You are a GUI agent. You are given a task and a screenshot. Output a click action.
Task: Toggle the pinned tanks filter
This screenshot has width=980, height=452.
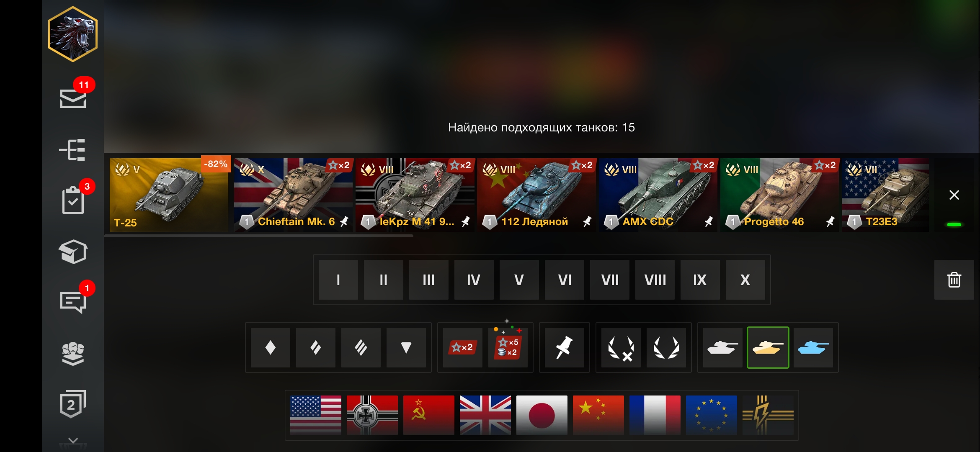564,347
